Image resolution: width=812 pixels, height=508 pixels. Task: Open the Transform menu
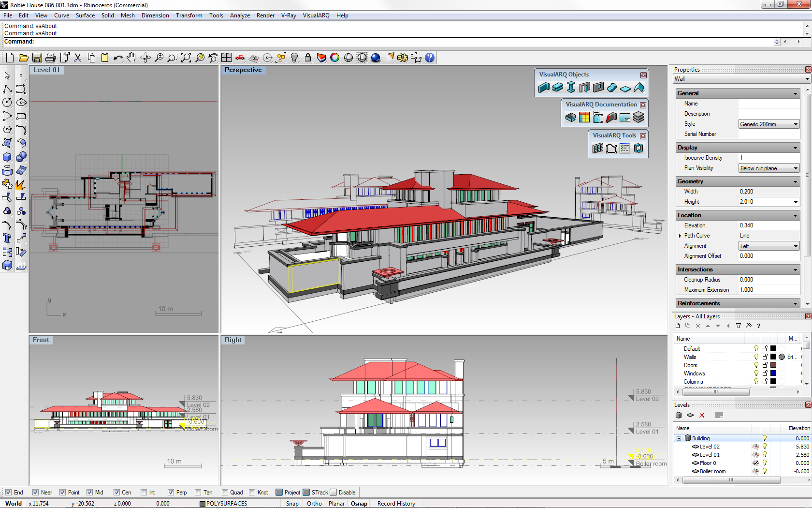(189, 15)
